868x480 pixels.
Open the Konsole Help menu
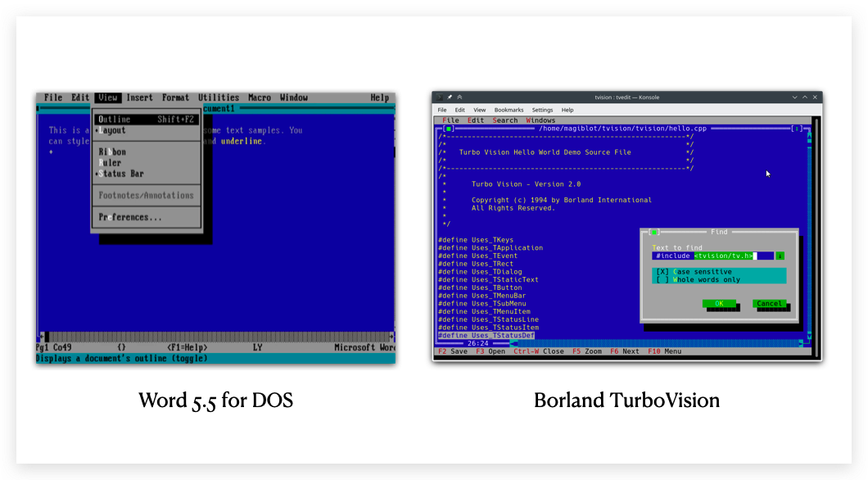click(x=567, y=110)
